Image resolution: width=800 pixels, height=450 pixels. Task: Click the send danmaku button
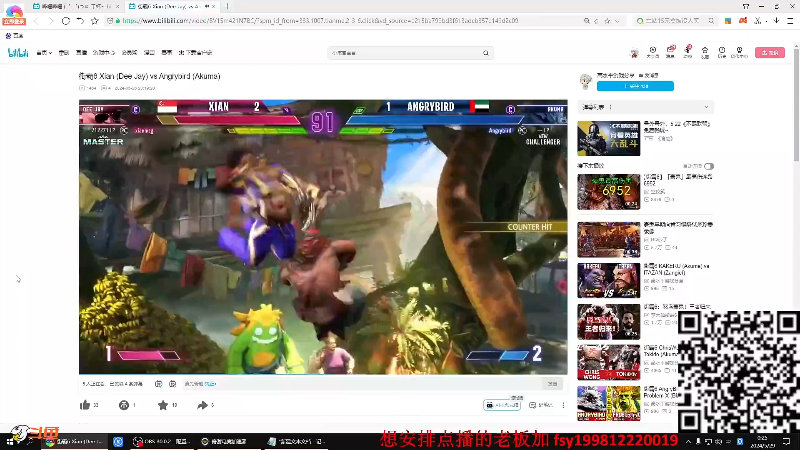[552, 384]
